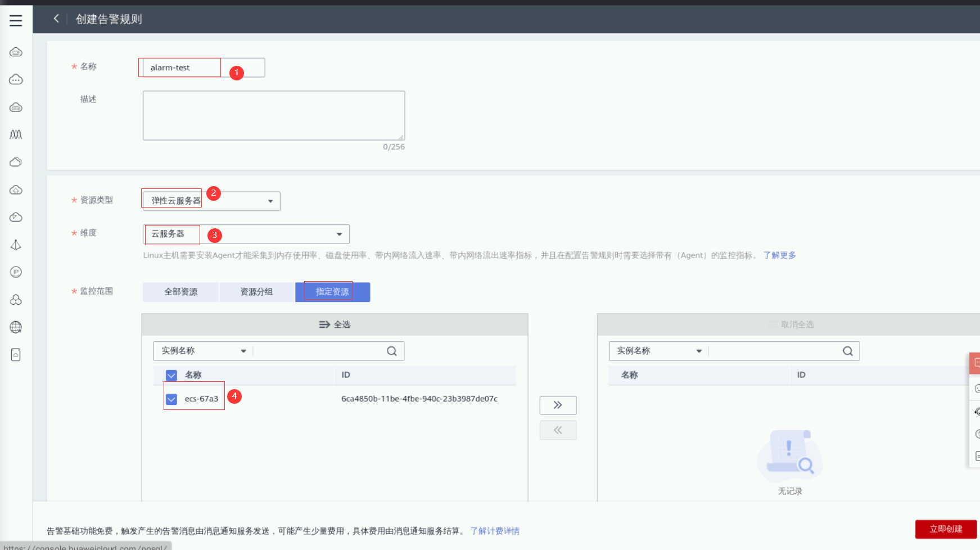Focus the right panel instance search box
This screenshot has width=980, height=550.
[775, 351]
